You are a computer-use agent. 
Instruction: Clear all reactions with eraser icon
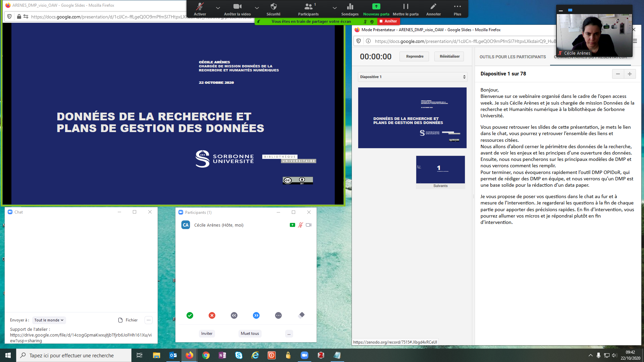click(x=301, y=315)
